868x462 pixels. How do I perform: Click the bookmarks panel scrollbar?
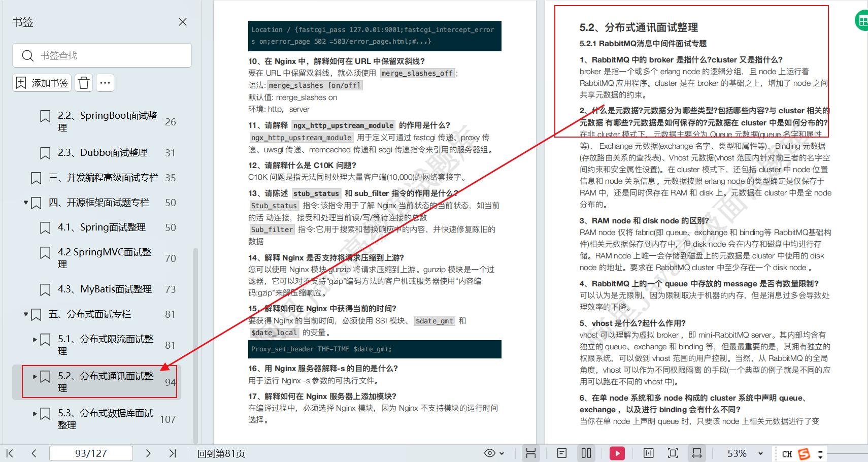tap(196, 345)
